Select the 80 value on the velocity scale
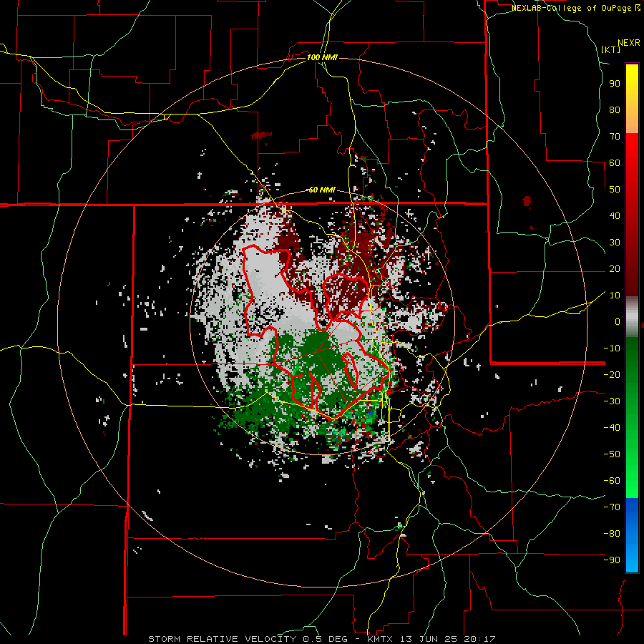Screen dimensions: 644x644 coord(615,110)
